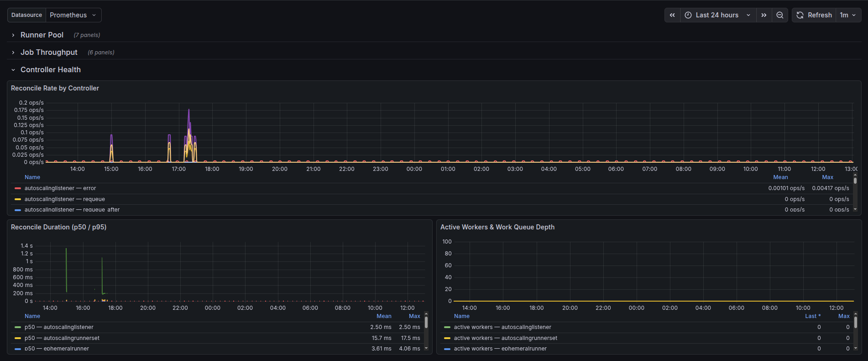Click the refresh dashboard icon
This screenshot has width=868, height=361.
pos(800,15)
